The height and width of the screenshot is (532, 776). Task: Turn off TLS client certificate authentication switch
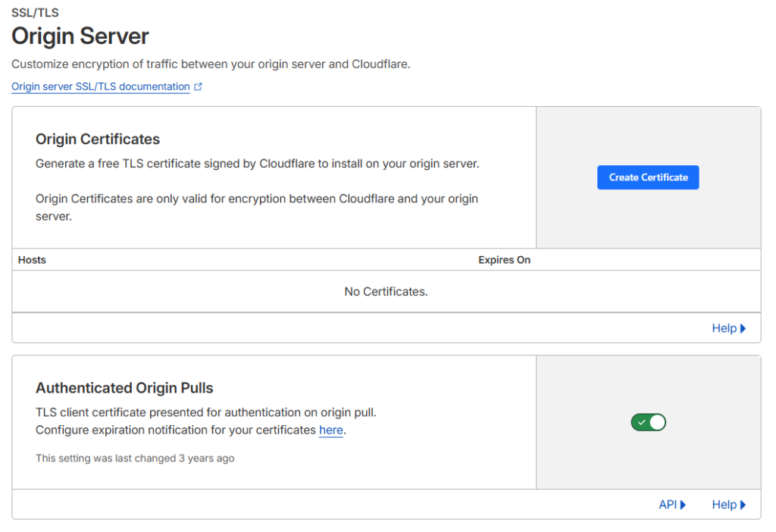click(x=648, y=422)
